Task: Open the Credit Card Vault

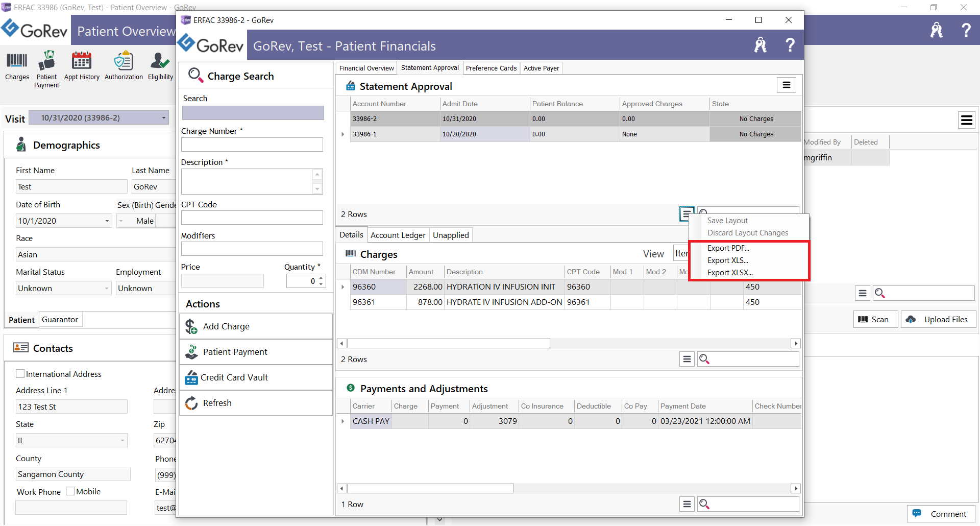Action: [x=256, y=377]
